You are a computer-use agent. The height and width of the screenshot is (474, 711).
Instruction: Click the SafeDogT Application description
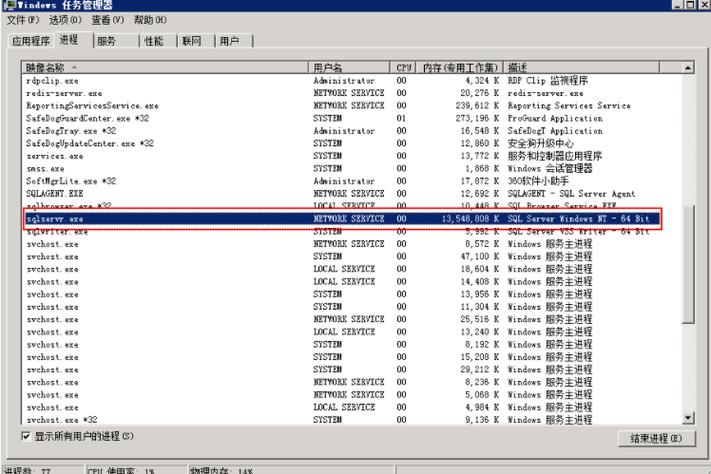click(555, 131)
